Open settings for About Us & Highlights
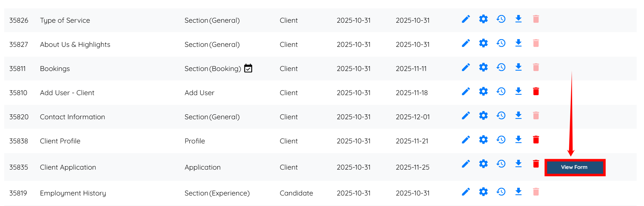Viewport: 644px width, 206px height. (x=483, y=43)
